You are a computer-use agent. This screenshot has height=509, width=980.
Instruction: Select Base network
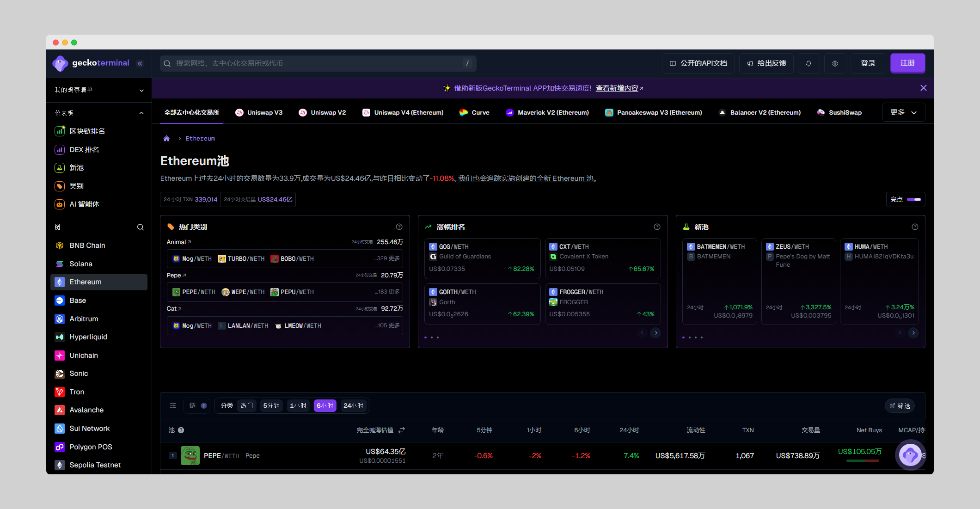(99, 300)
